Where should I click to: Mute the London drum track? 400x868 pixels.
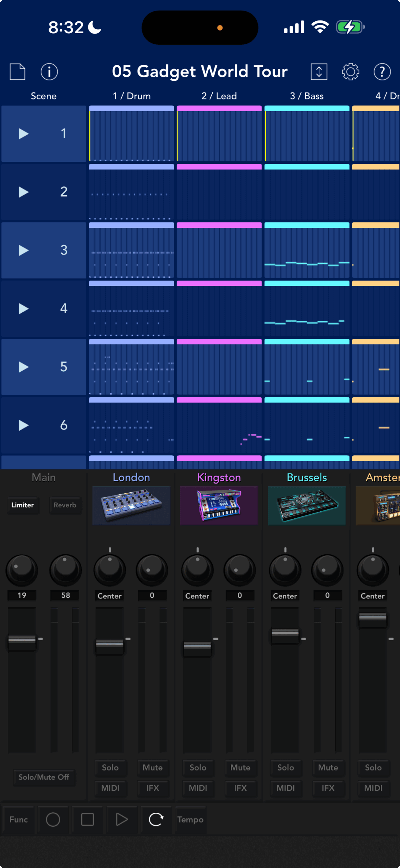tap(152, 767)
